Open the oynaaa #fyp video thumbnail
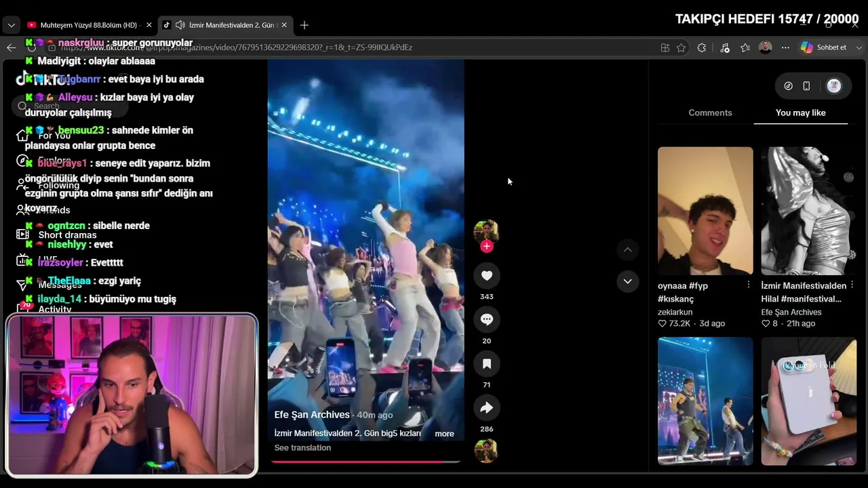The height and width of the screenshot is (488, 868). click(705, 211)
